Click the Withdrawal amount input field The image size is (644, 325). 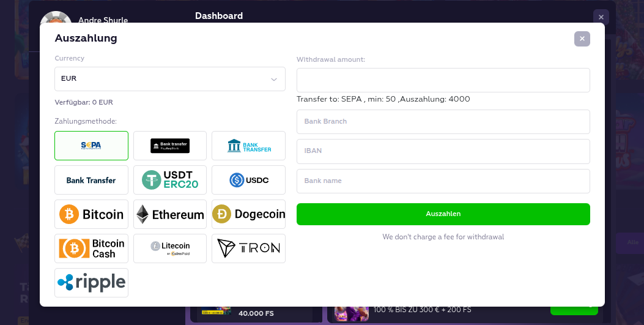pyautogui.click(x=443, y=80)
